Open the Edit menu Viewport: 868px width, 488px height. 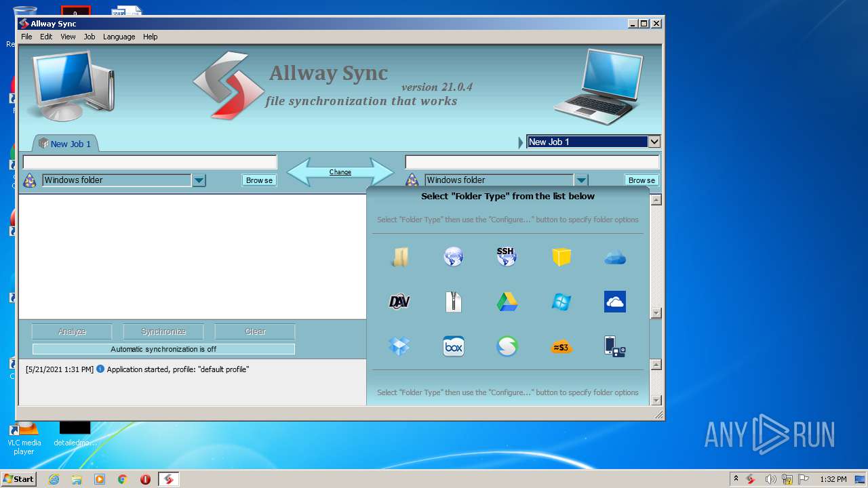pos(46,37)
